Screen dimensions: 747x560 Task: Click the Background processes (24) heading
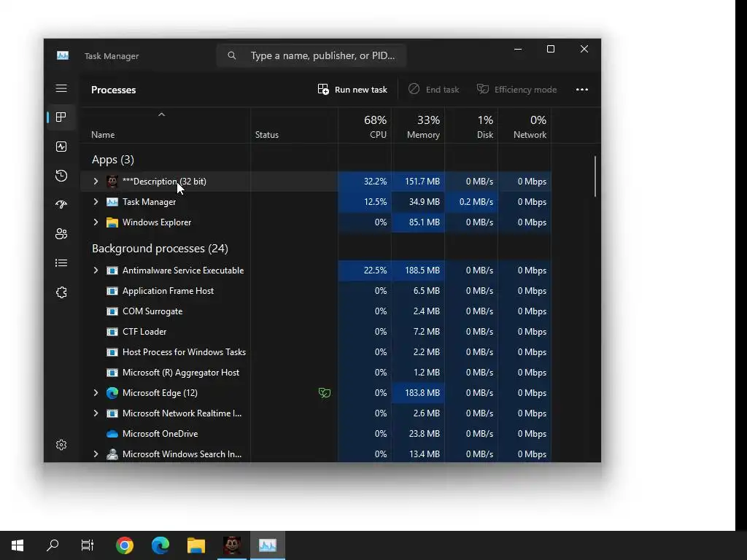coord(160,249)
